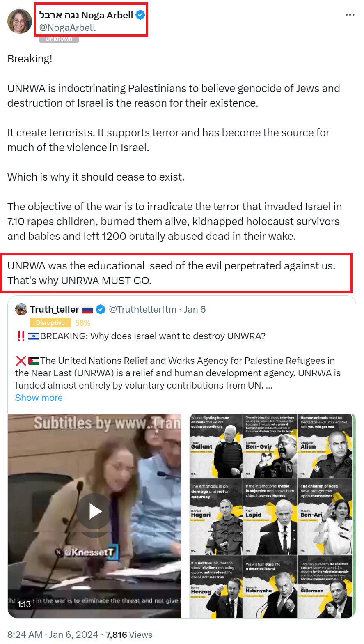
Task: Click the yellow Disruptive label badge
Action: 50,323
